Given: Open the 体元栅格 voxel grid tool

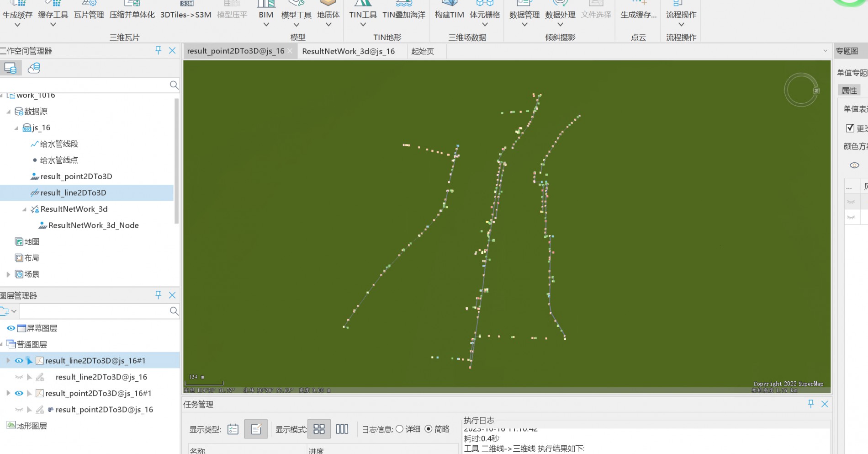Looking at the screenshot, I should click(x=485, y=15).
